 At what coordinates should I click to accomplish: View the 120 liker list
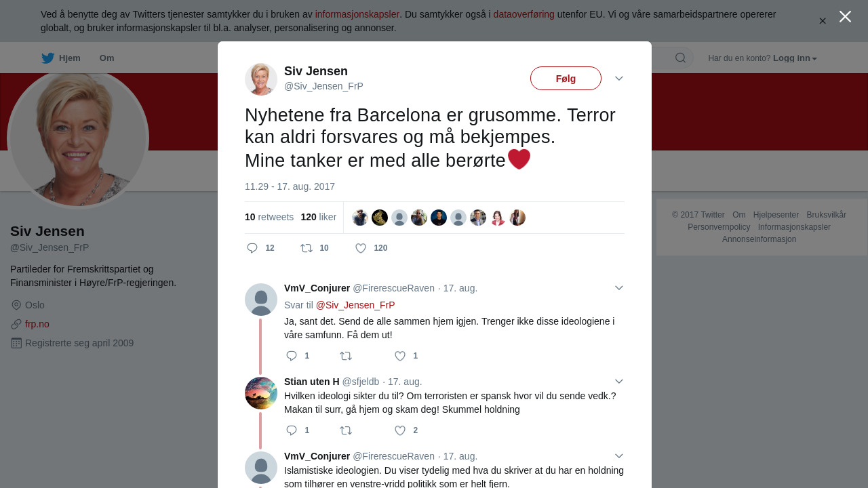coord(319,217)
